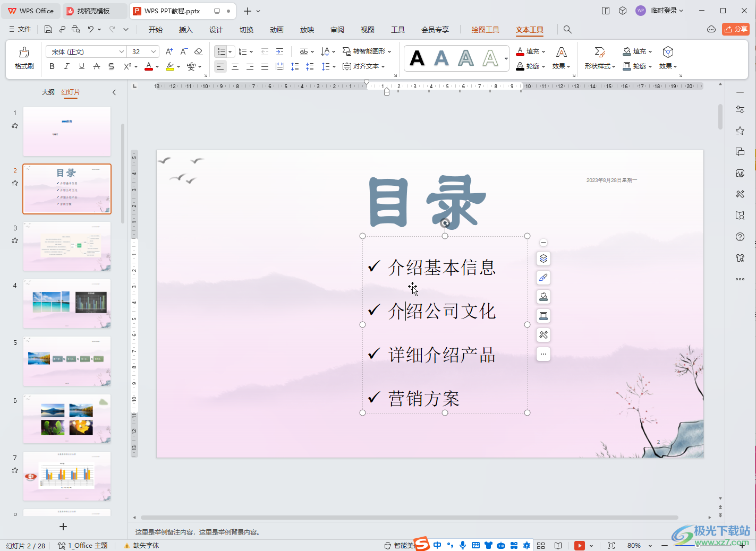Toggle text shadow S button
Image resolution: width=756 pixels, height=551 pixels.
click(x=111, y=66)
